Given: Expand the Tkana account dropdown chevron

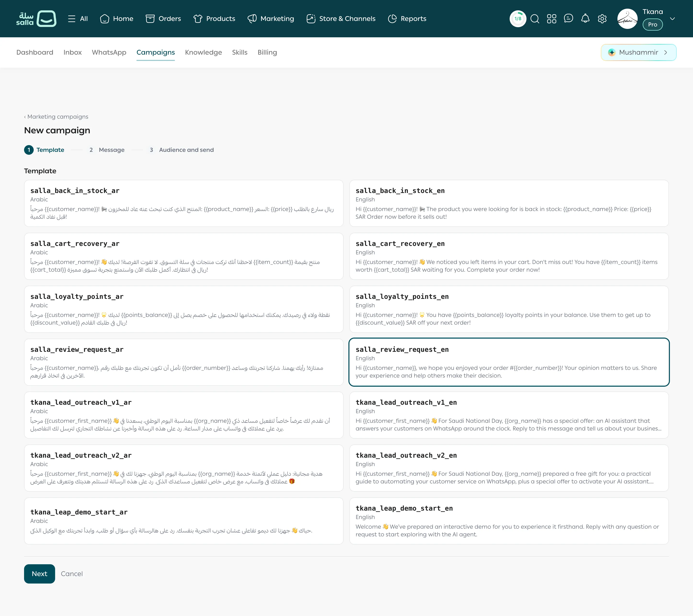Looking at the screenshot, I should (672, 19).
